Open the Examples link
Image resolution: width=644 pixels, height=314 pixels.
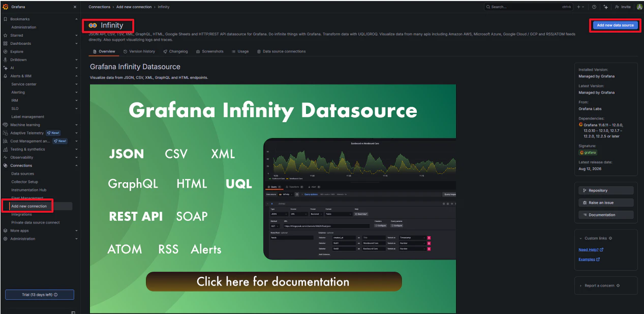589,260
